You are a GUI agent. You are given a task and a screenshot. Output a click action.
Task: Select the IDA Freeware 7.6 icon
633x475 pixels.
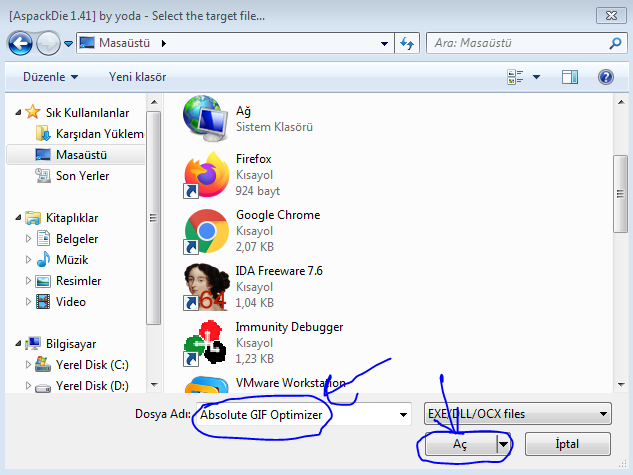pyautogui.click(x=207, y=286)
